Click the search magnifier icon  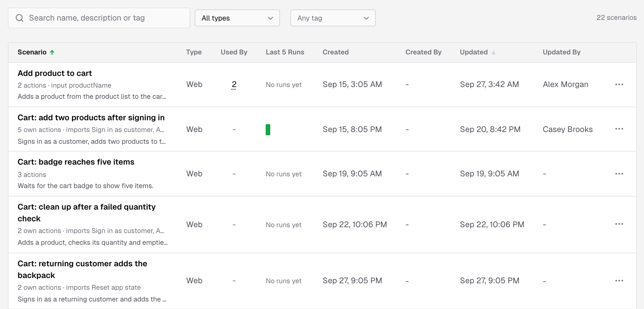[20, 18]
